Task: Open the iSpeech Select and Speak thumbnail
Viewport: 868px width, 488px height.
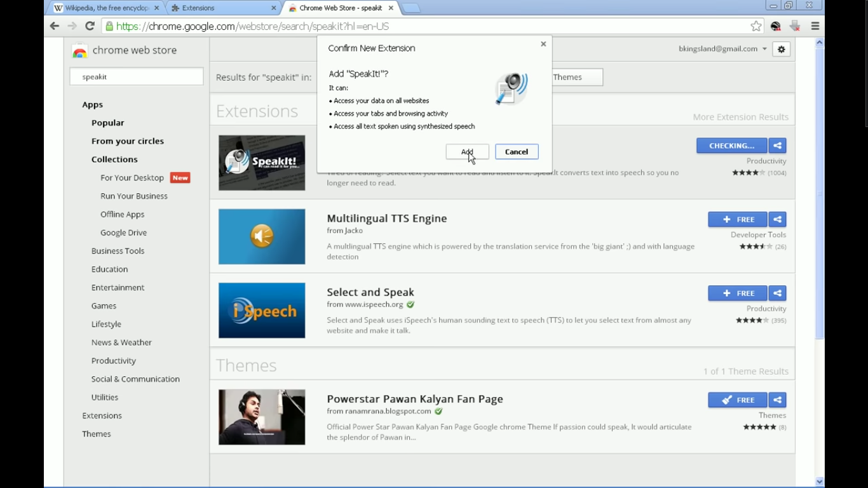Action: (262, 310)
